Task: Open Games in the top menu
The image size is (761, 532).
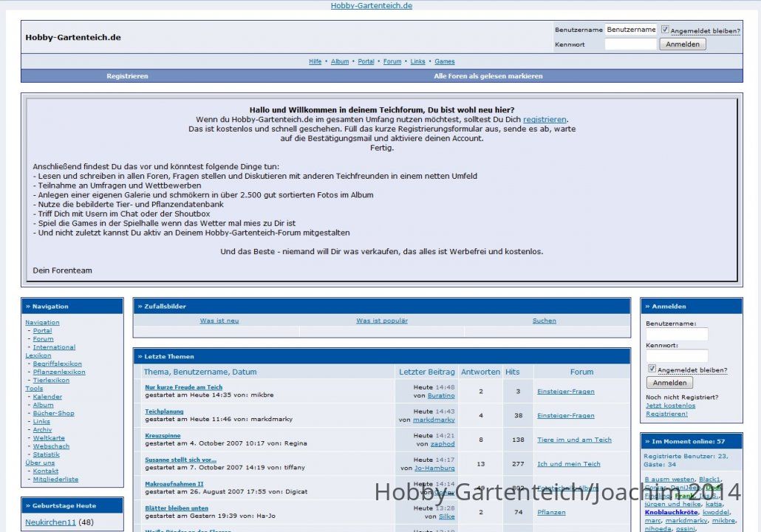Action: [x=445, y=61]
